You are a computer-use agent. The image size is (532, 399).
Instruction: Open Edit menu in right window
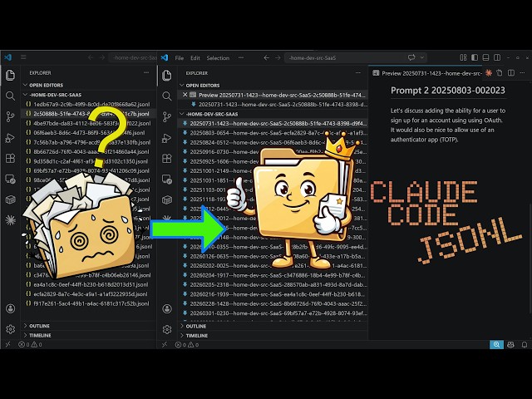[x=195, y=58]
